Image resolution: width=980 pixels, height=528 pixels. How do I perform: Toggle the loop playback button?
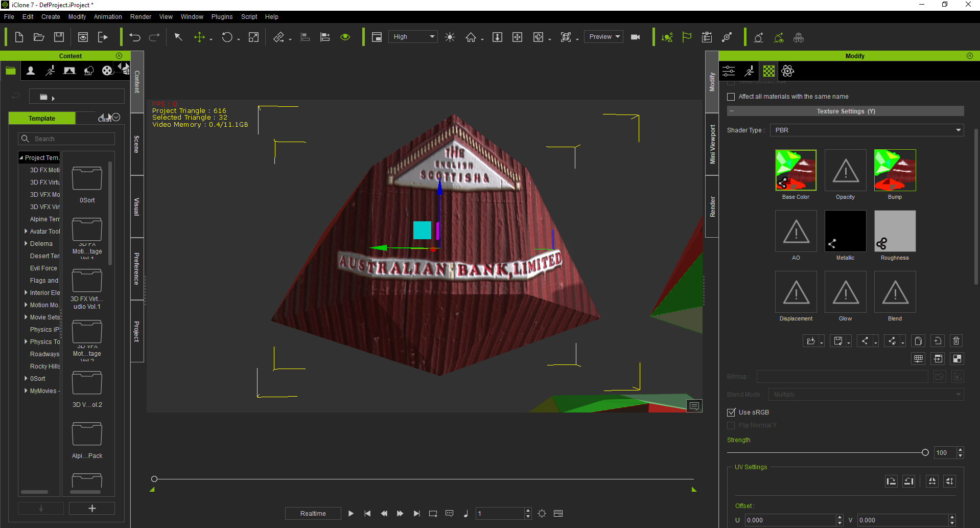click(x=433, y=514)
